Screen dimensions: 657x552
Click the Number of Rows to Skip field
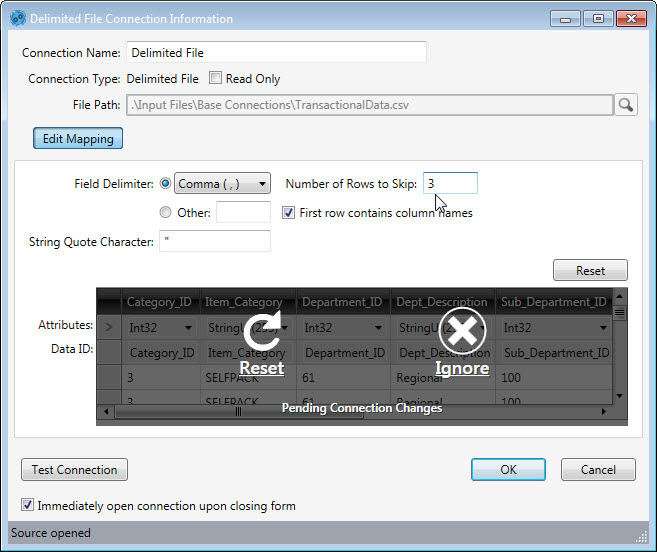(450, 183)
